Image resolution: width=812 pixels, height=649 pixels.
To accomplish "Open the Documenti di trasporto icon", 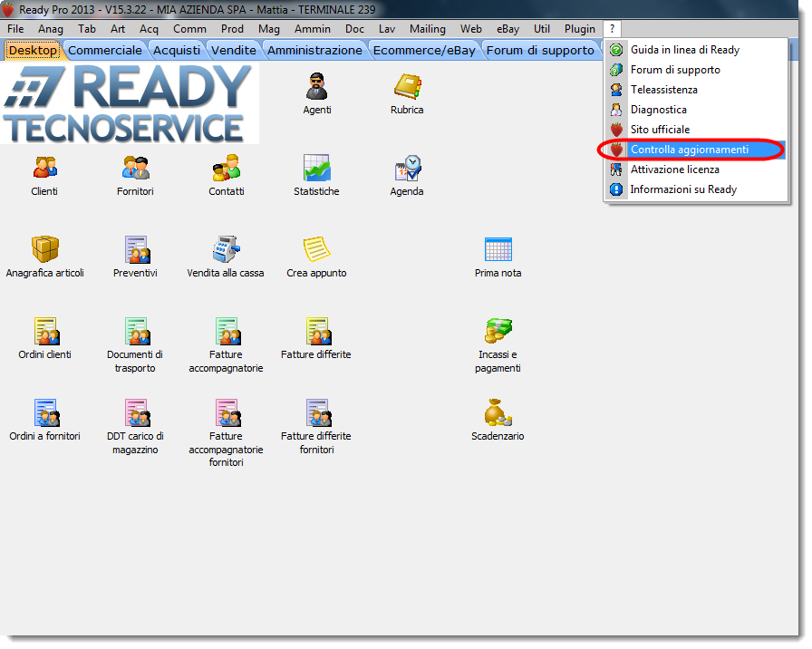I will [x=136, y=332].
